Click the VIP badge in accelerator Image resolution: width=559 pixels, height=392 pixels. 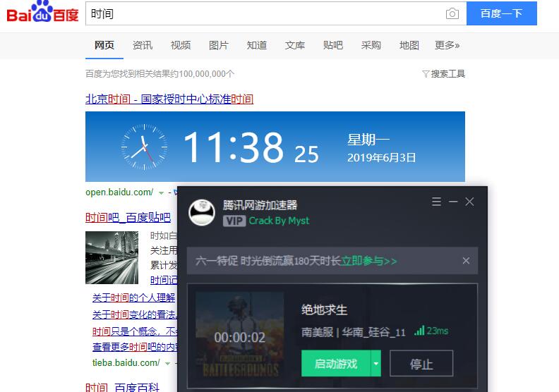coord(234,221)
